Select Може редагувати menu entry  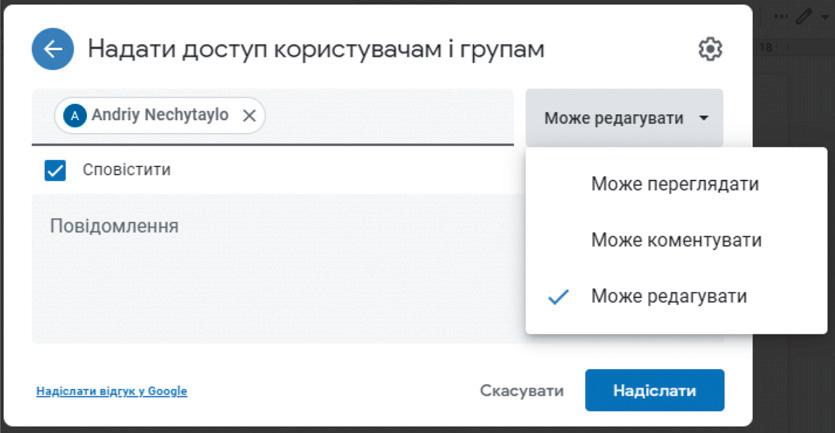[x=668, y=297]
